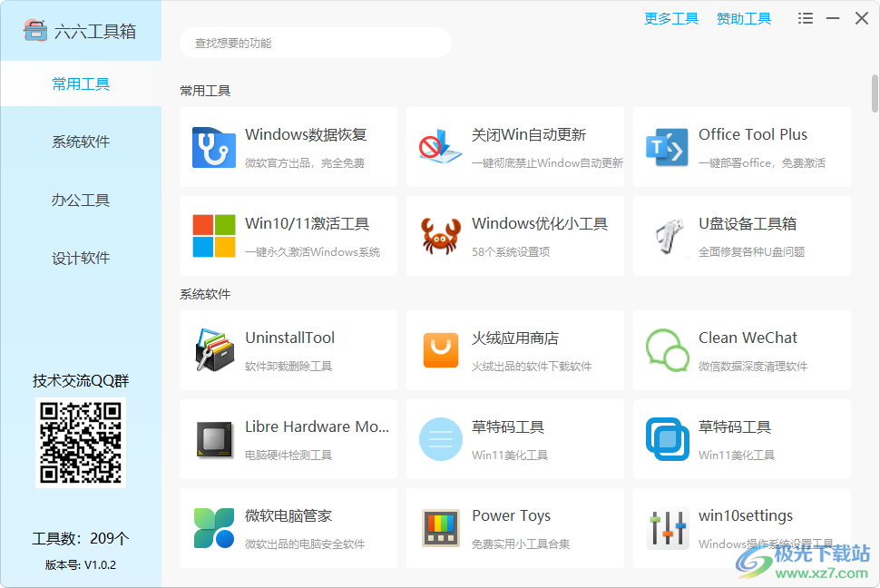
Task: Click the U盘设备工具箱 USB drive icon
Action: pos(669,236)
